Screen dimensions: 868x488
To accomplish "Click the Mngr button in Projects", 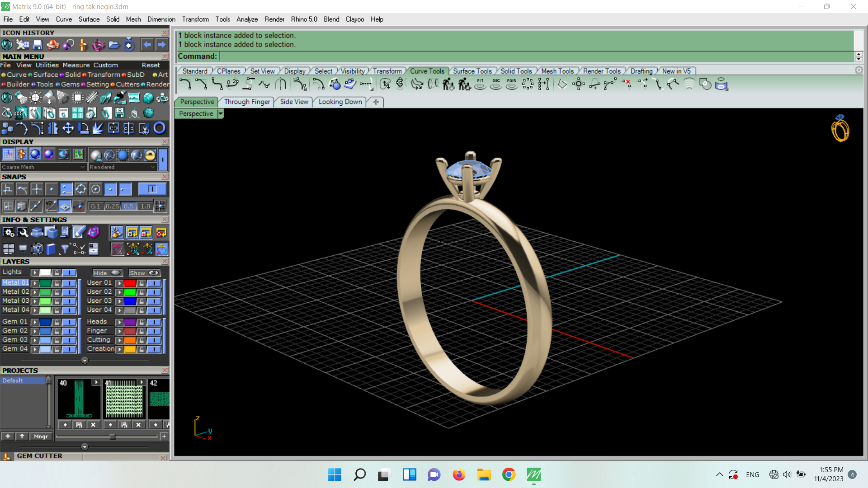I will (41, 436).
